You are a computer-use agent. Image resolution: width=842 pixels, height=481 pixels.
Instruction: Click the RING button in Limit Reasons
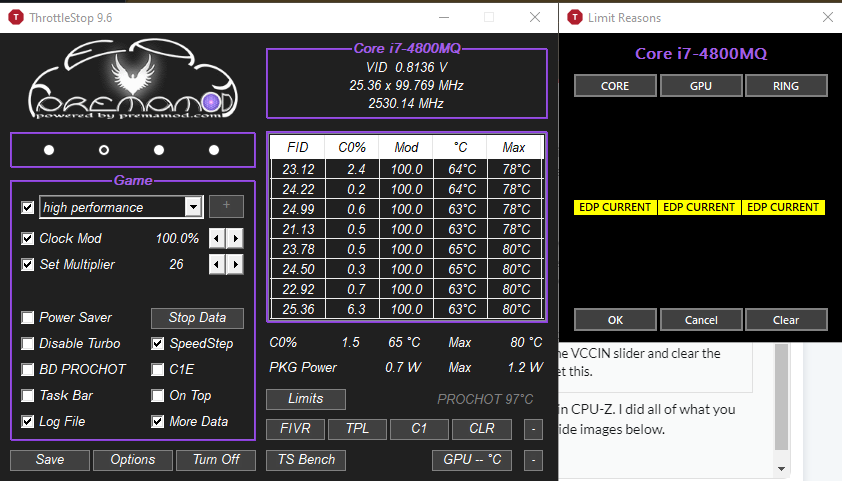coord(786,86)
